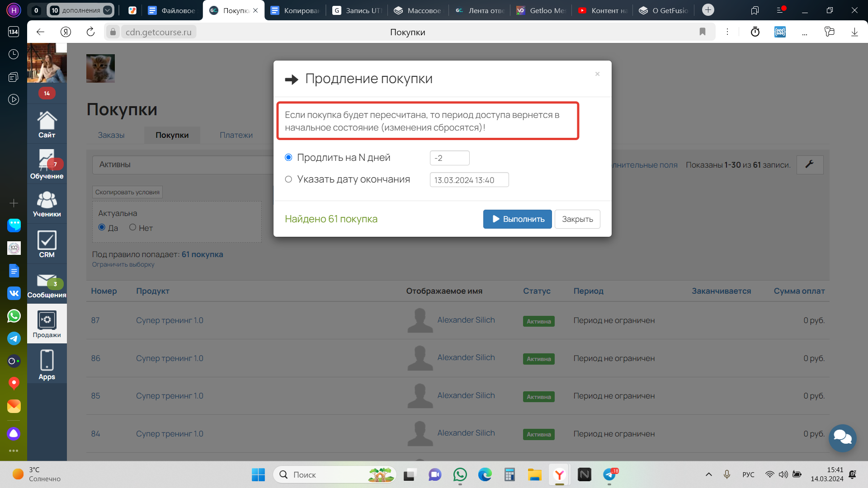Image resolution: width=868 pixels, height=488 pixels.
Task: Open the browser three-dot page menu
Action: (x=727, y=32)
